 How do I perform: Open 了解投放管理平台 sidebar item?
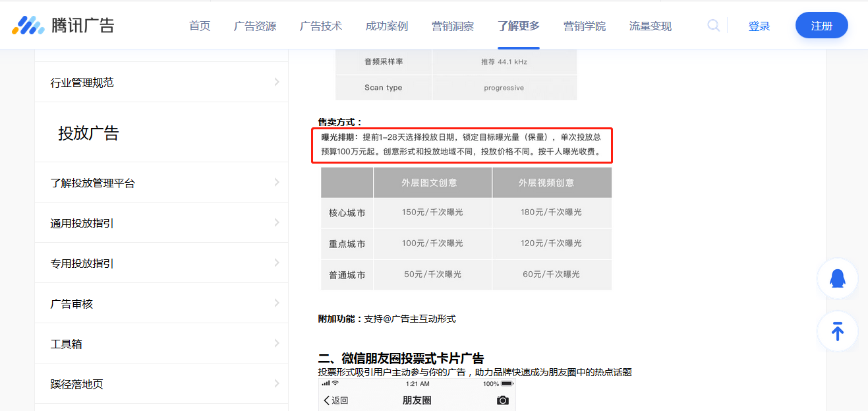tap(161, 183)
